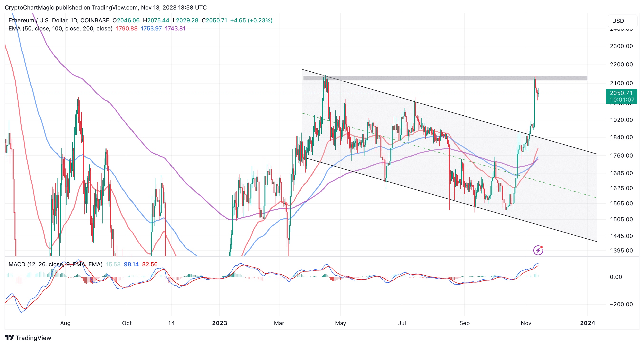Click the MACD histogram value 15.58

tap(113, 264)
